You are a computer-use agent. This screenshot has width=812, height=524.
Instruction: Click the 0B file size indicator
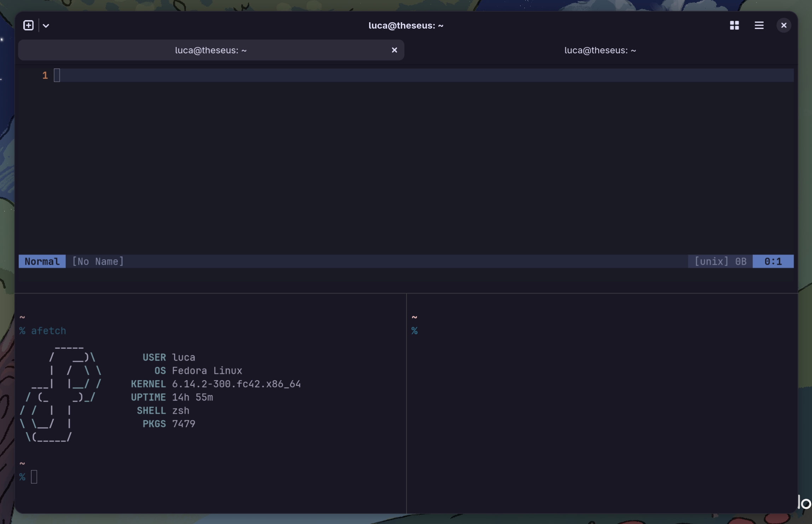[x=741, y=261]
